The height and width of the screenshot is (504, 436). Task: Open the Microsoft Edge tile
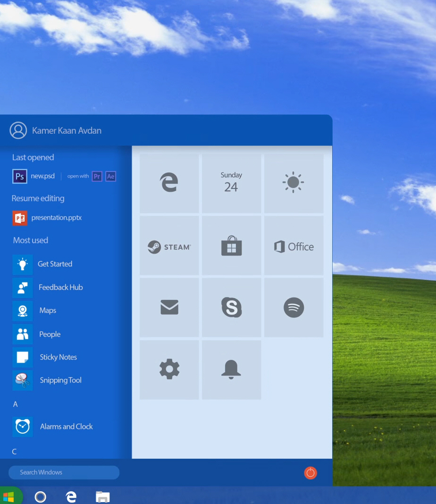pyautogui.click(x=169, y=183)
